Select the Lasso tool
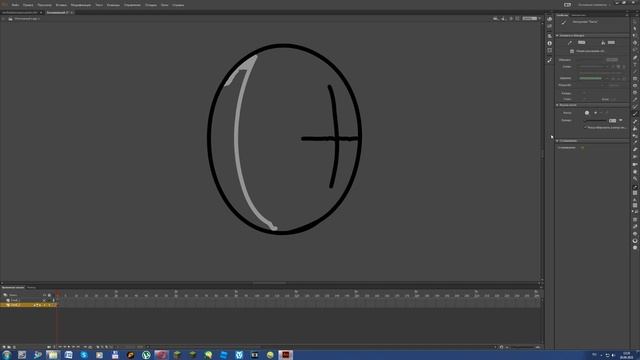This screenshot has width=640, height=360. (x=635, y=50)
